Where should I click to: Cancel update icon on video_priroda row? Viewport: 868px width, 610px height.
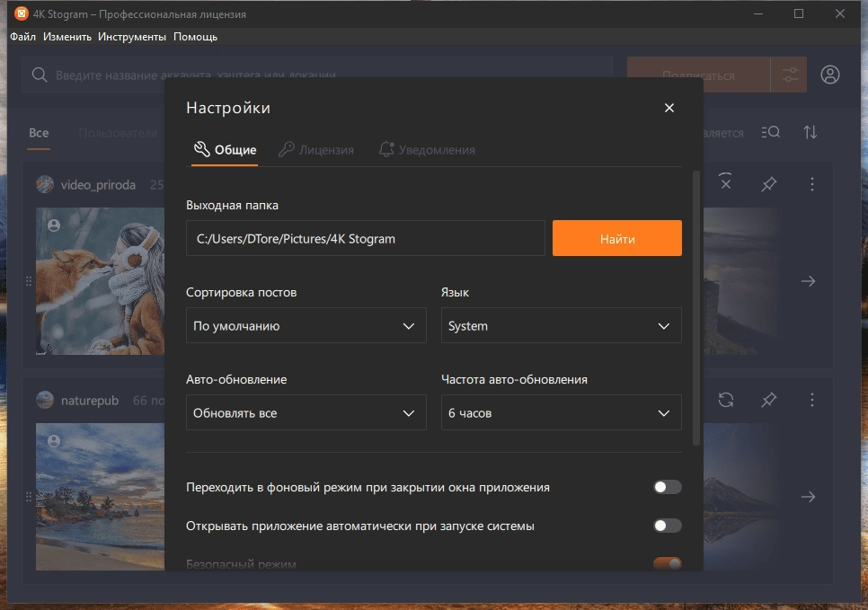pyautogui.click(x=726, y=181)
